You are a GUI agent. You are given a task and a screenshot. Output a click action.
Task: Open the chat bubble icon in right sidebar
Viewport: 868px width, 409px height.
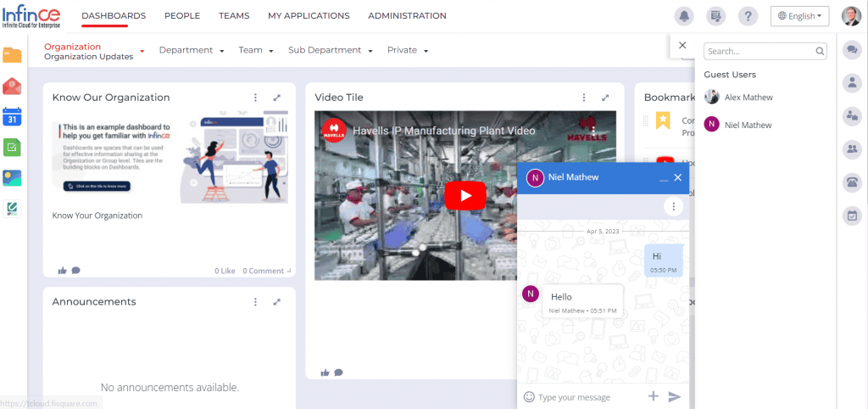pyautogui.click(x=852, y=50)
